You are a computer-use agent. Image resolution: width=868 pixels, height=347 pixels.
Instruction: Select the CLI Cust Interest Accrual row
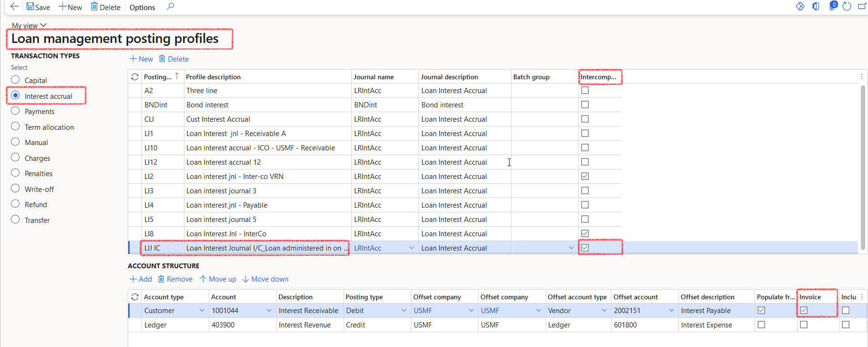(x=374, y=119)
